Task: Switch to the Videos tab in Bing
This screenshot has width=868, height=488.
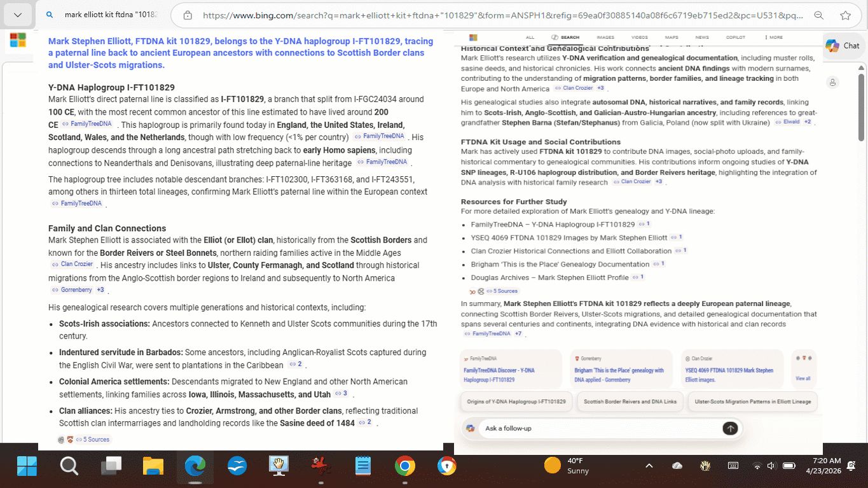Action: tap(639, 38)
